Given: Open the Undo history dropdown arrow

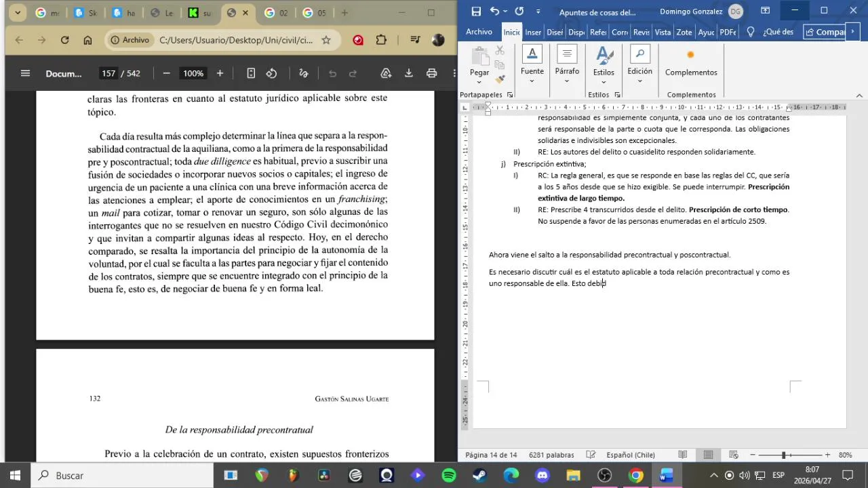Looking at the screenshot, I should (505, 12).
